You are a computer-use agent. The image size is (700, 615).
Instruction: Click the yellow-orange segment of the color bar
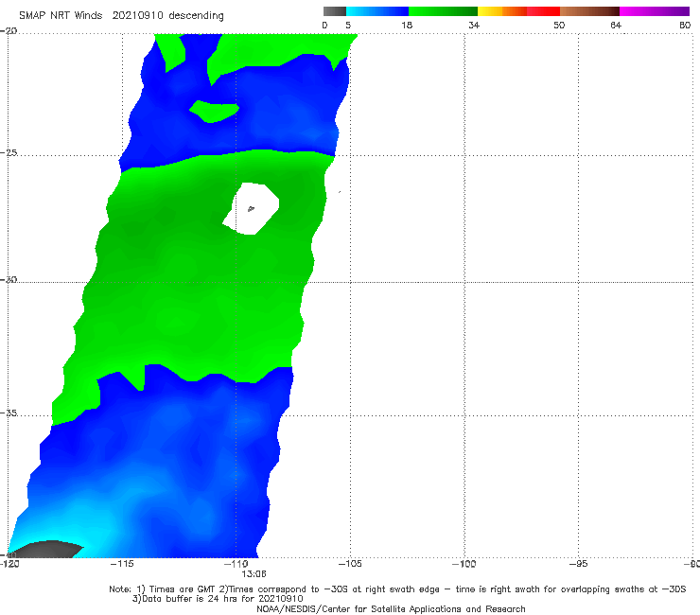[x=501, y=11]
